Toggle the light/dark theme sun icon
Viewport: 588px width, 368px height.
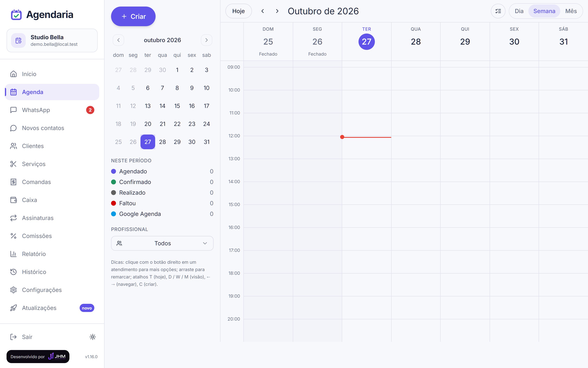pyautogui.click(x=92, y=337)
